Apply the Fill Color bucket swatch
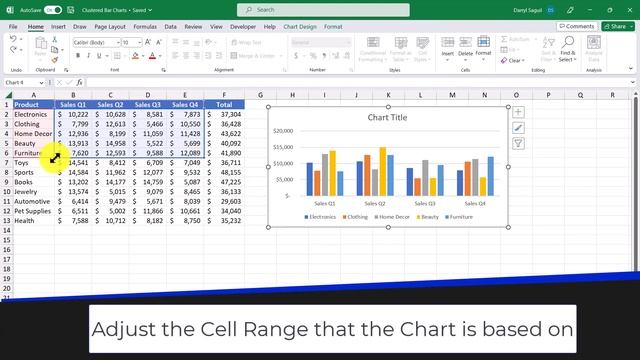 [136, 56]
